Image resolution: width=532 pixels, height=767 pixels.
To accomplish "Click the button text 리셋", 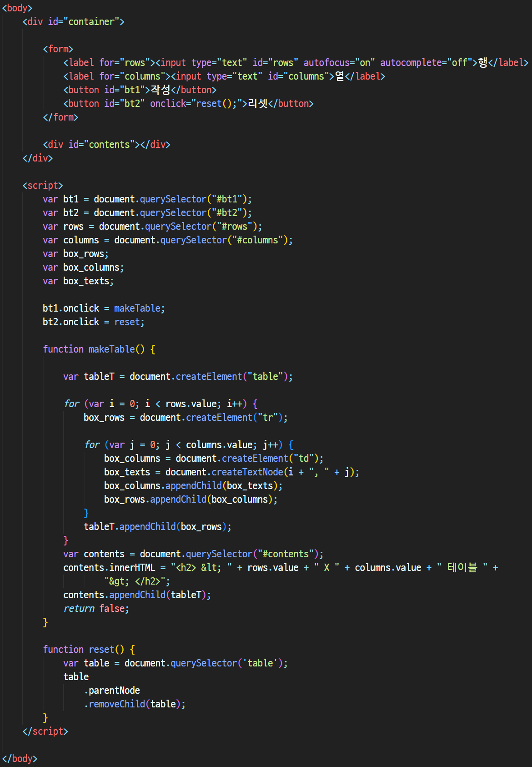I will pyautogui.click(x=258, y=104).
